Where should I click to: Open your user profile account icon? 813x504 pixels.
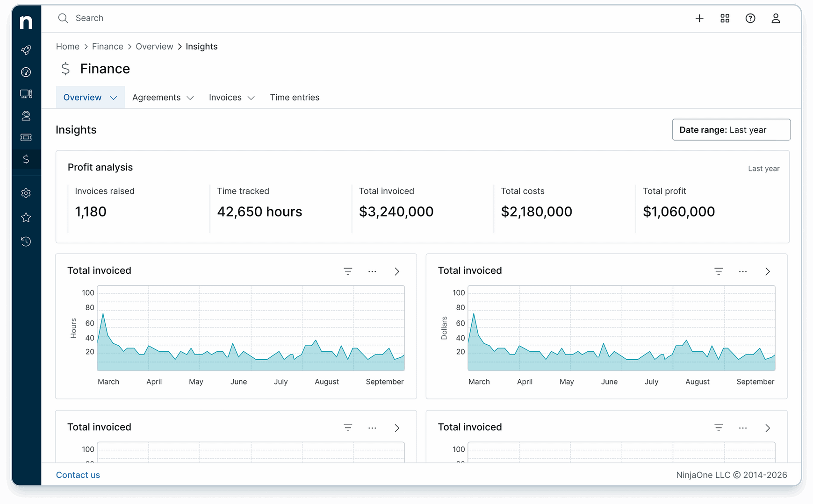[x=776, y=18]
